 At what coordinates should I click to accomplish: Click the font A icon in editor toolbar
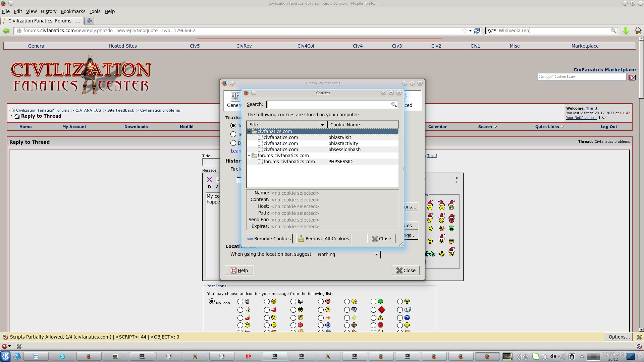tap(209, 180)
